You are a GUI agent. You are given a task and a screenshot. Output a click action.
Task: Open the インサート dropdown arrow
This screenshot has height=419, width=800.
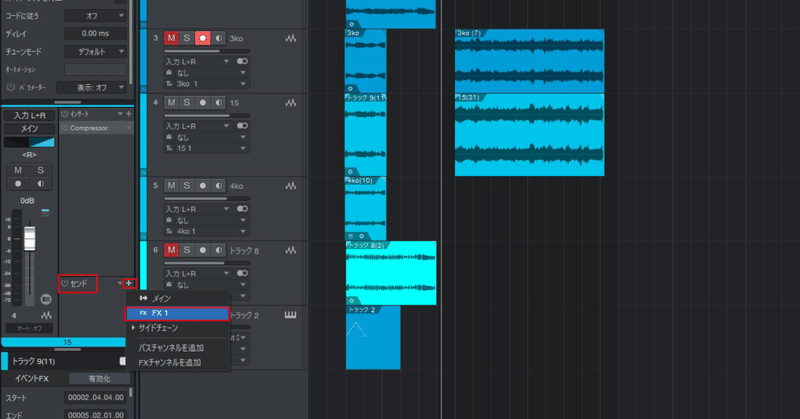coord(120,114)
